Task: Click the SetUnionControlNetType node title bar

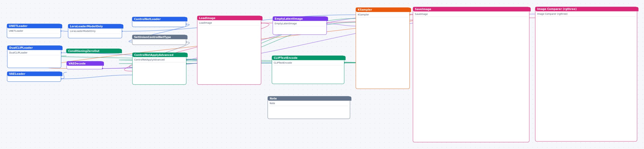Action: pyautogui.click(x=160, y=37)
